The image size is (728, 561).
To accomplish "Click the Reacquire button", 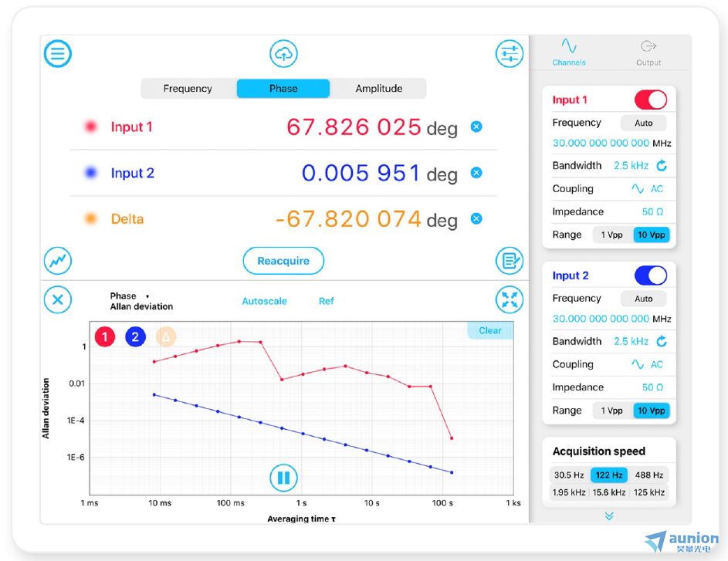I will (283, 261).
